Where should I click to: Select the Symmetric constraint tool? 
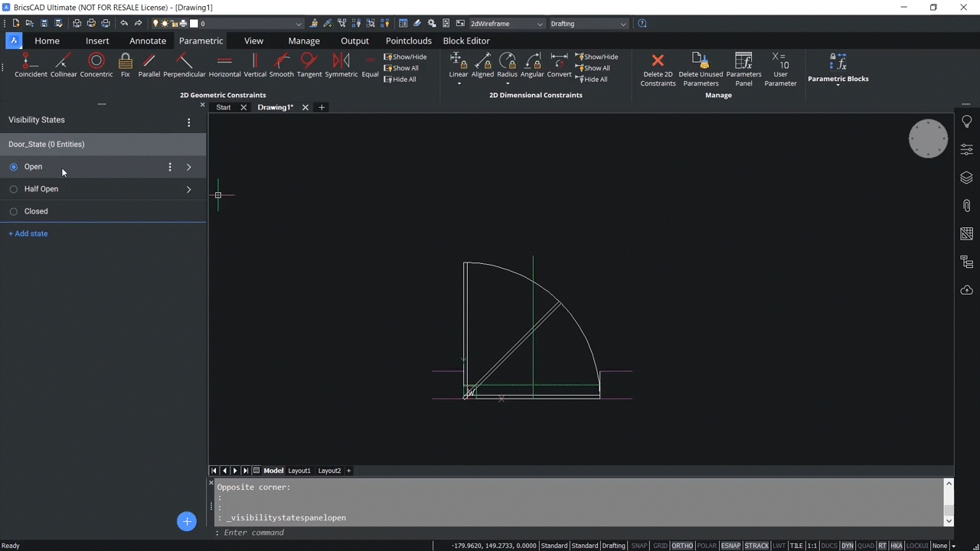(x=341, y=65)
